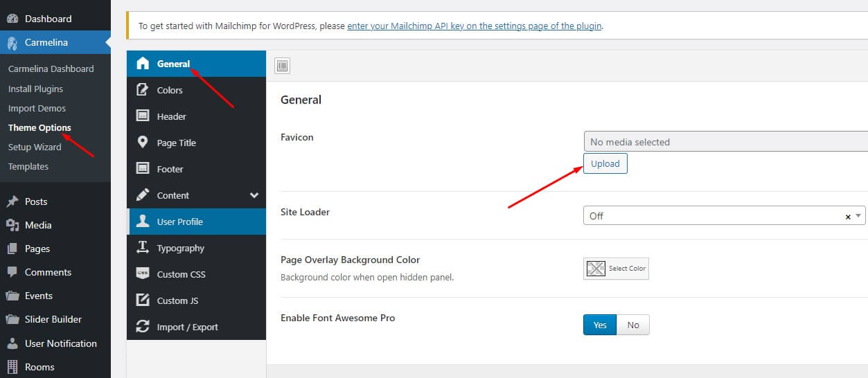
Task: Click the Typography text icon
Action: [143, 248]
